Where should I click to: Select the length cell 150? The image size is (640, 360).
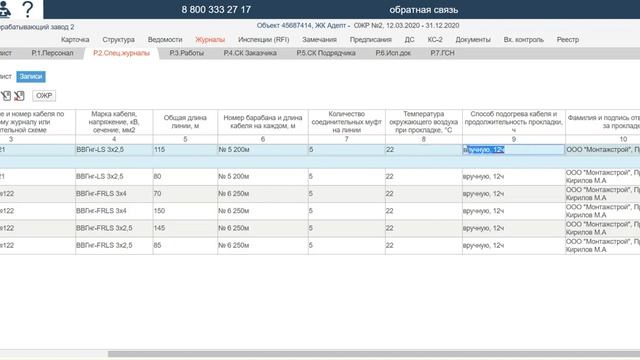185,211
